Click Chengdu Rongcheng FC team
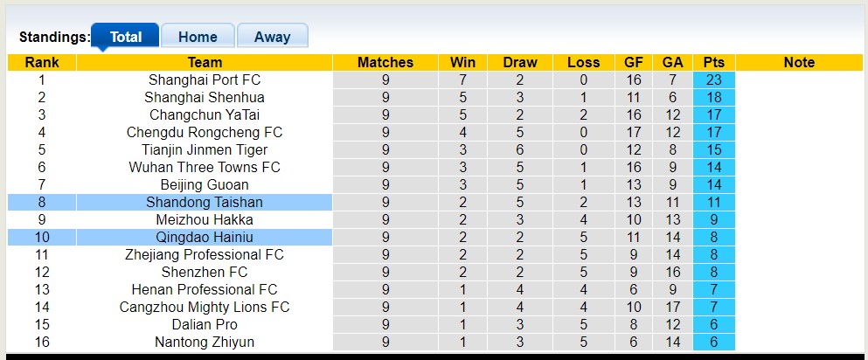868x360 pixels. (x=205, y=132)
